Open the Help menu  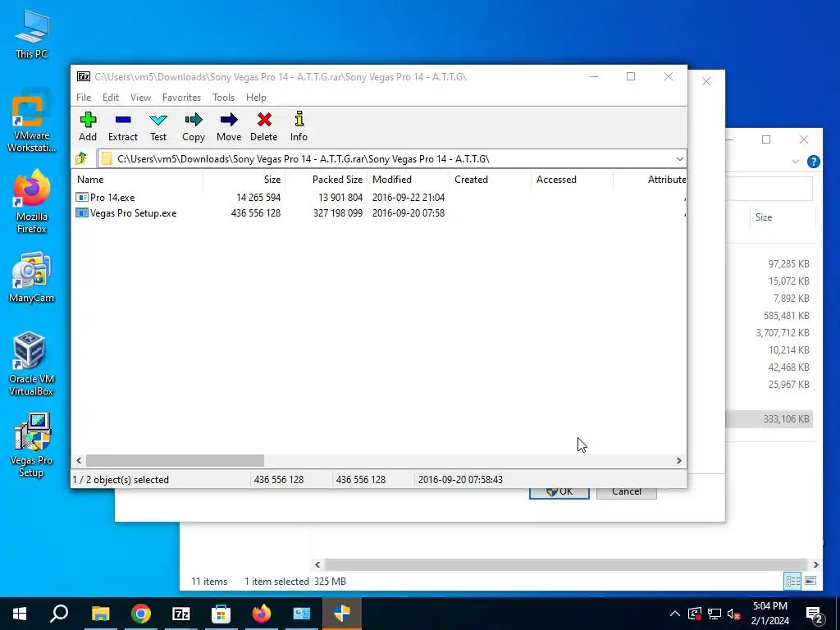point(256,98)
